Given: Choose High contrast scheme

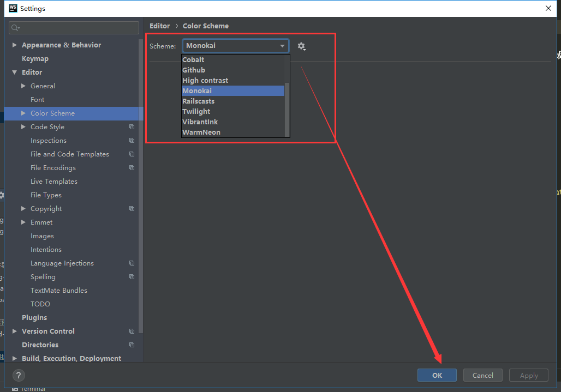Looking at the screenshot, I should point(233,80).
